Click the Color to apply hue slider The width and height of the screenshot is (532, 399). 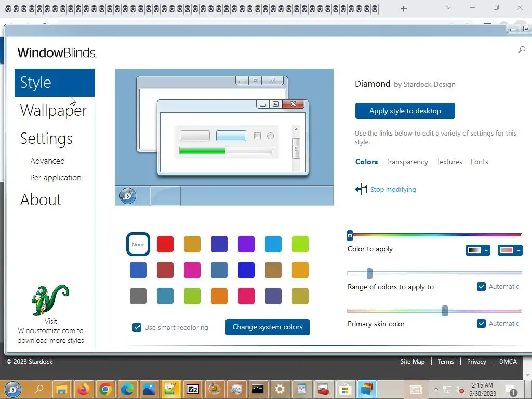435,235
